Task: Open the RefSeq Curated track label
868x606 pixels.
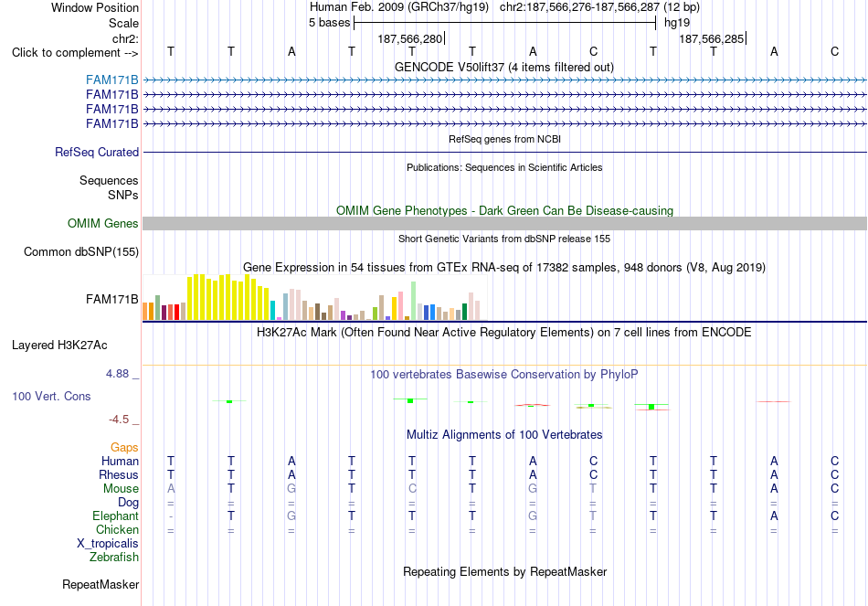Action: 96,152
